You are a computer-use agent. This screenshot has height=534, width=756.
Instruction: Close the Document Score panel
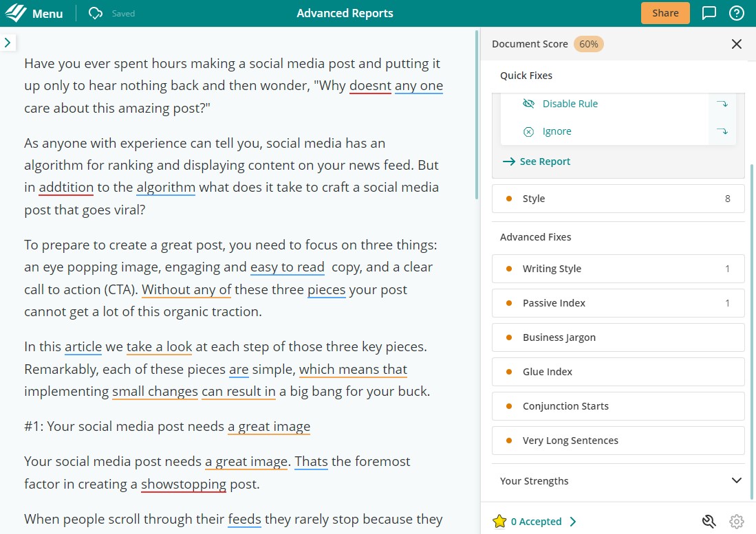coord(736,44)
